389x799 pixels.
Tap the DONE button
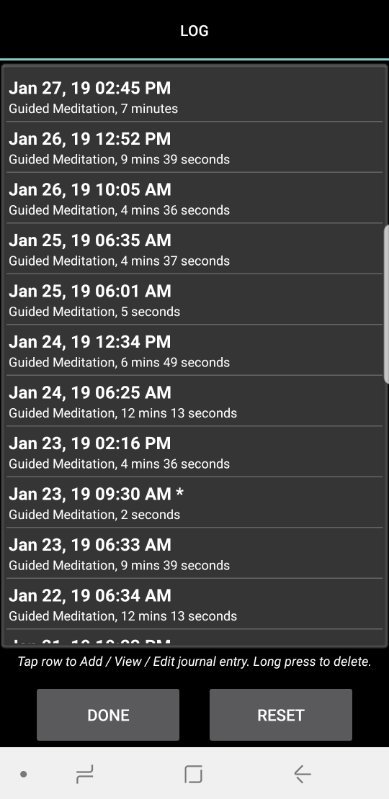108,715
